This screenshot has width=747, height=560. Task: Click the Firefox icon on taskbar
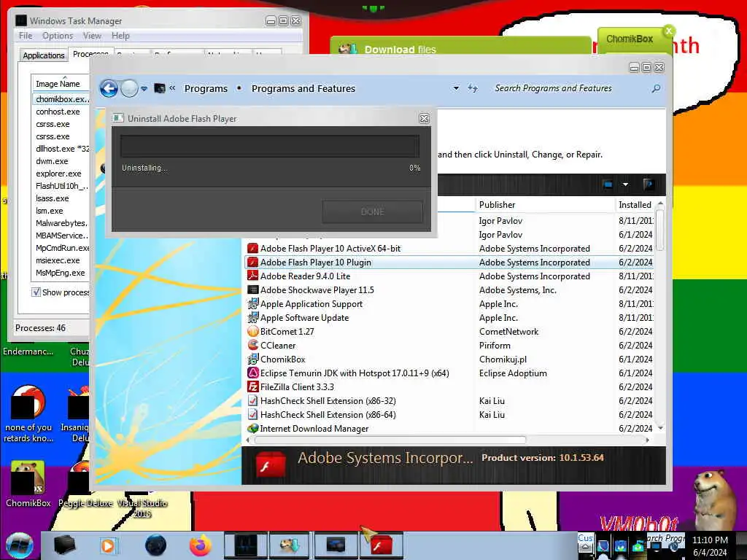pos(200,545)
